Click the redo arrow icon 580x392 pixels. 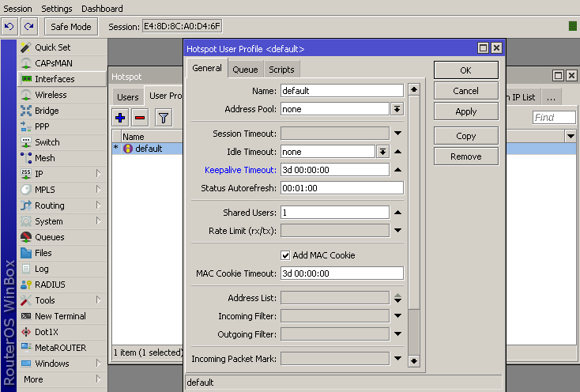point(28,27)
